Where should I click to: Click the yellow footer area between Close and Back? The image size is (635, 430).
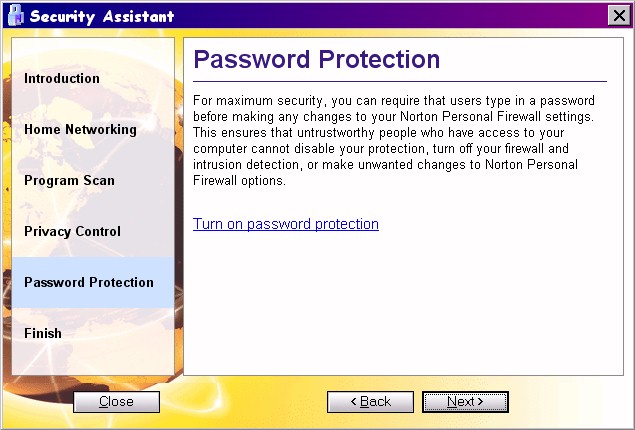243,402
